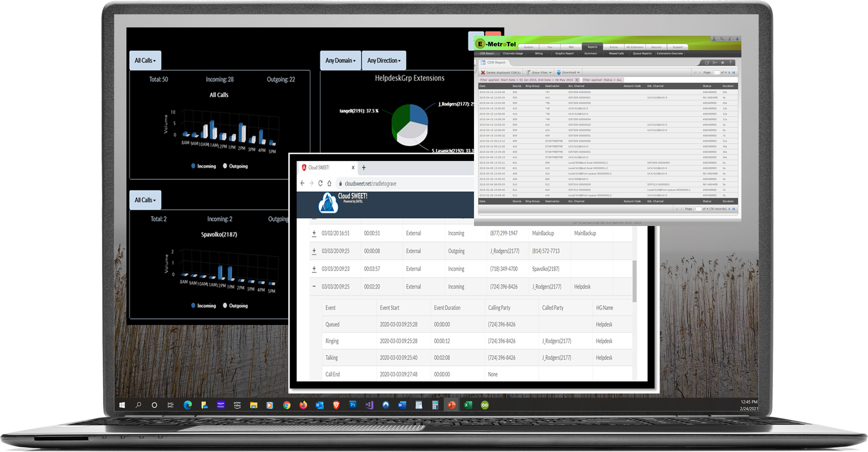Open Amazon Music from the taskbar
The width and height of the screenshot is (868, 452).
221,405
